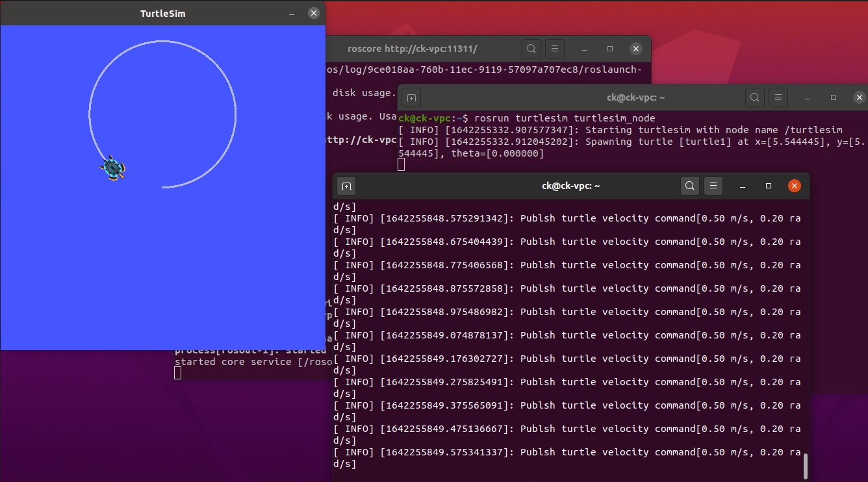Click the log line timestamped 1642255849.575341337
The image size is (868, 482).
(567, 458)
